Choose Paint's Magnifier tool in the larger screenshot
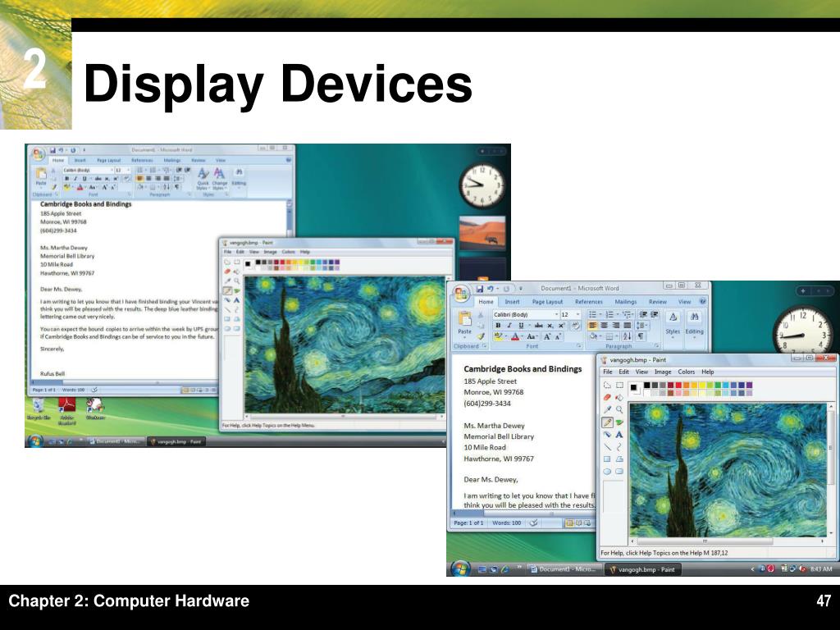The height and width of the screenshot is (630, 840). pos(619,409)
